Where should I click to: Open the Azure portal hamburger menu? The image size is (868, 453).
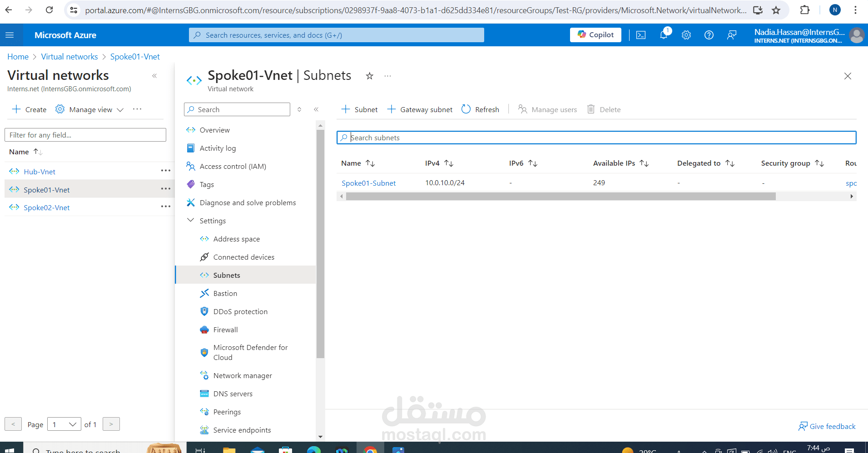[x=10, y=35]
